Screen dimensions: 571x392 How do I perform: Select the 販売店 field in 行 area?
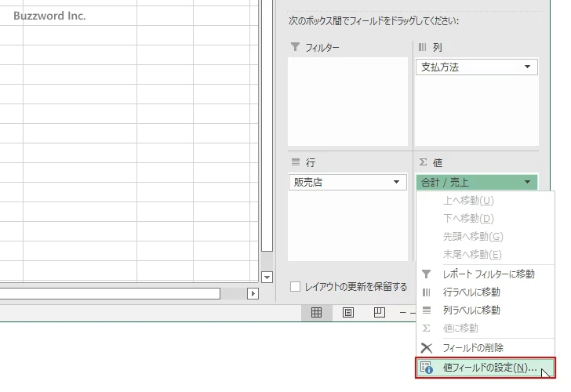click(x=347, y=182)
